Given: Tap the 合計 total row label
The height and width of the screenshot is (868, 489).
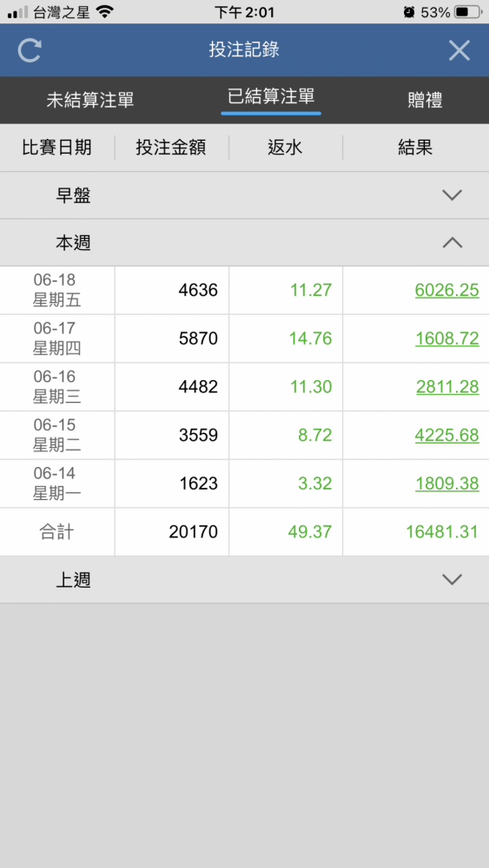Looking at the screenshot, I should (x=57, y=532).
